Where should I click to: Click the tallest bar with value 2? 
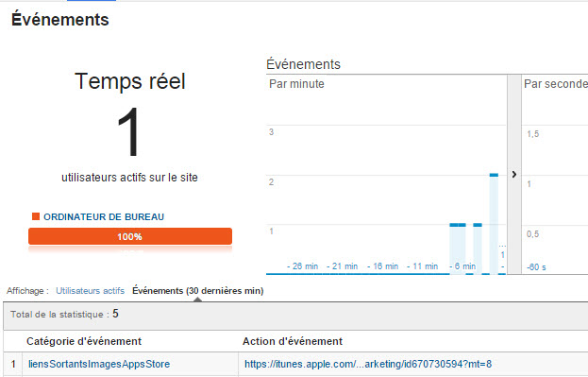point(494,224)
